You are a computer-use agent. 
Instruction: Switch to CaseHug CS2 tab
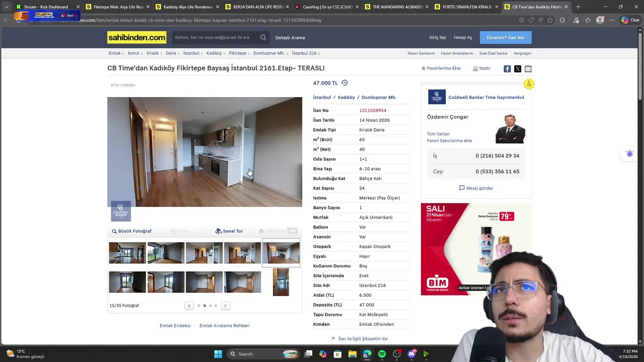tap(327, 7)
